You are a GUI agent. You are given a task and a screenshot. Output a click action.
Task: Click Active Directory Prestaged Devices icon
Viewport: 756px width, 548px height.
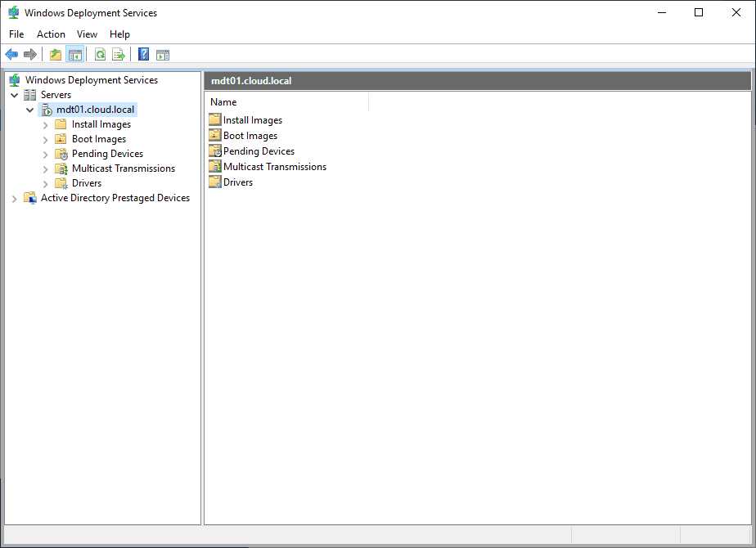pos(30,198)
